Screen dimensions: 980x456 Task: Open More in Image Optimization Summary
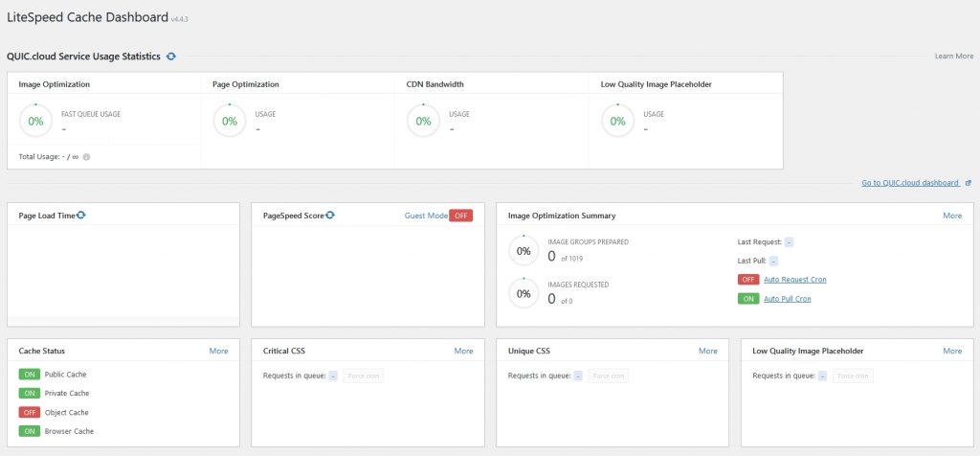tap(951, 216)
